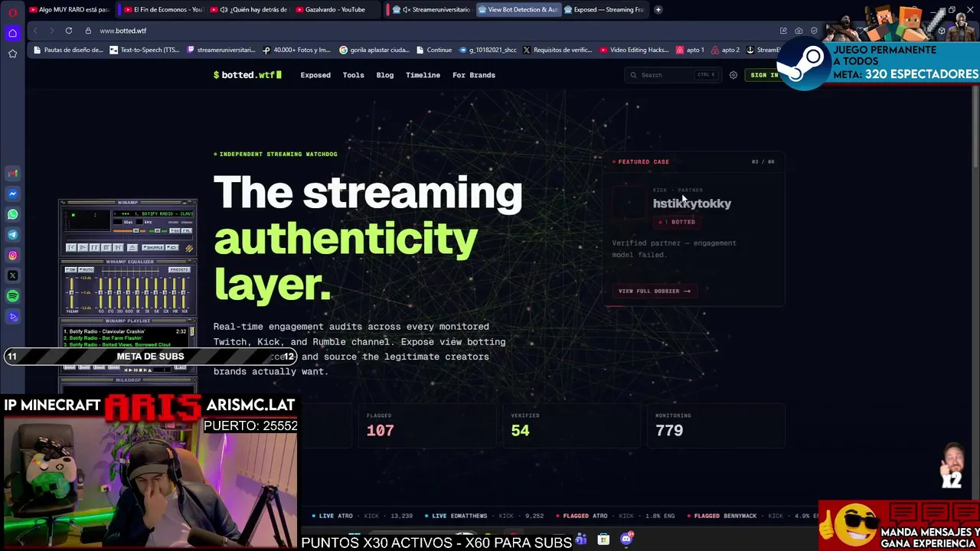Screen dimensions: 980x551
Task: Click Winamp eject button
Action: [x=132, y=247]
